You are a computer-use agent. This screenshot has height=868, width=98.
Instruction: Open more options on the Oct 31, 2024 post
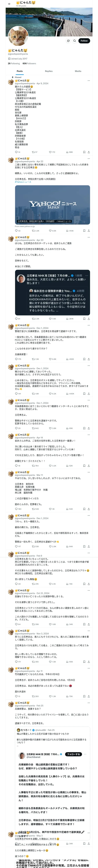(89, 590)
